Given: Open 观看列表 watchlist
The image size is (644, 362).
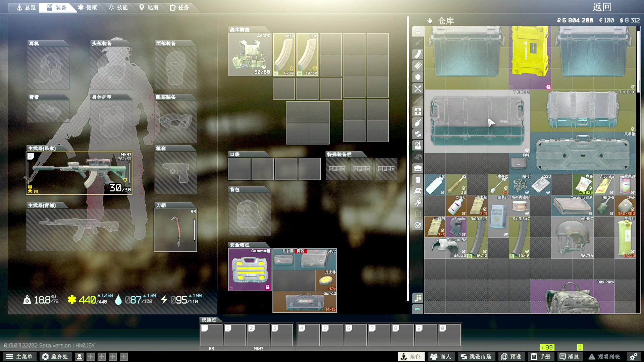Looking at the screenshot, I should click(604, 357).
